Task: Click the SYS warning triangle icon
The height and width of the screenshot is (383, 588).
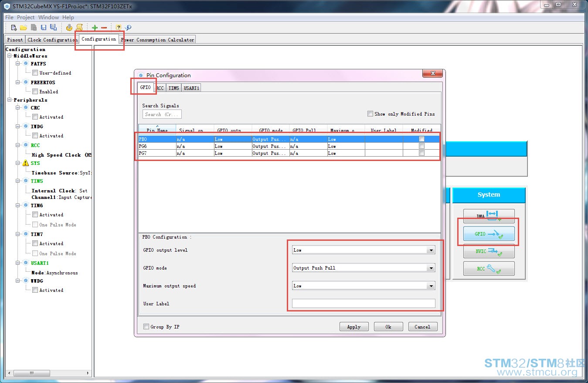Action: [x=26, y=163]
